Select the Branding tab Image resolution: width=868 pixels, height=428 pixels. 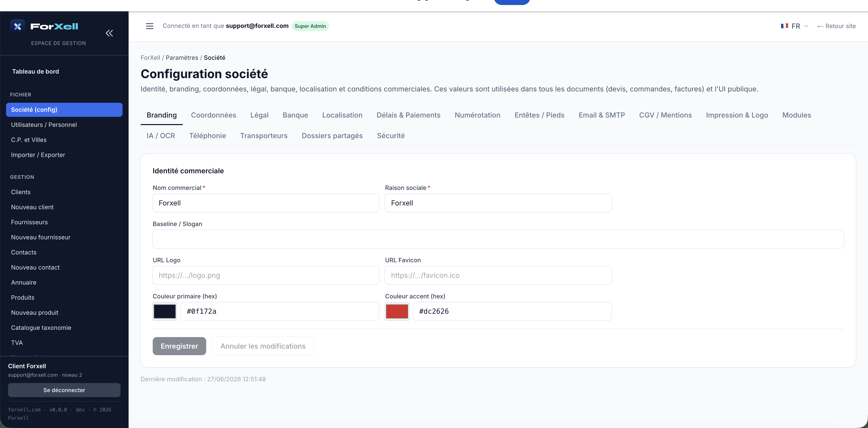pos(162,115)
